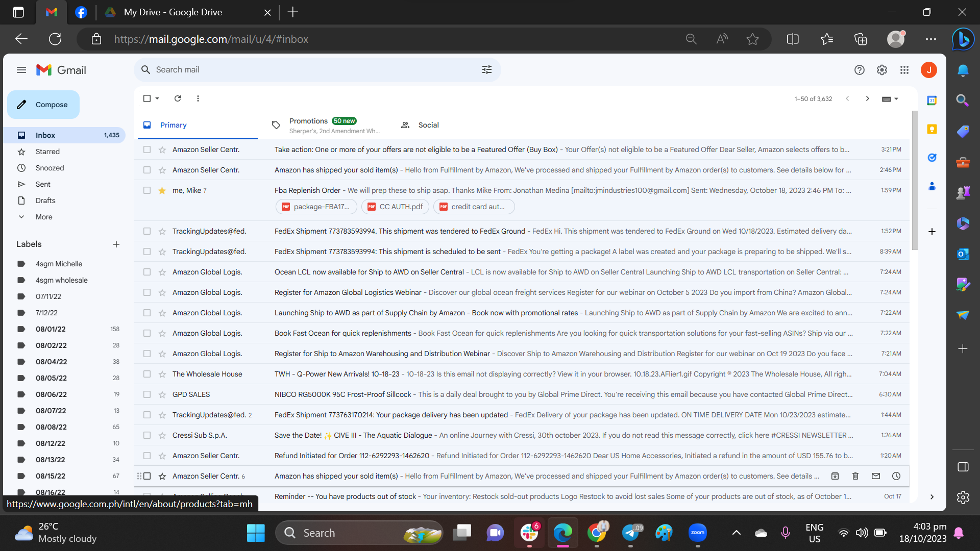The height and width of the screenshot is (551, 980).
Task: Compose a new email
Action: 43,105
